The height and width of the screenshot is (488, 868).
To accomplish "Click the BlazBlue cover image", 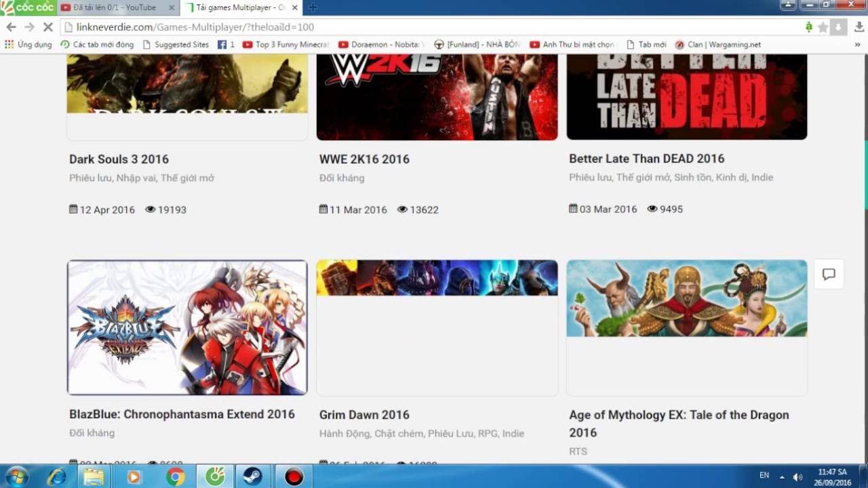I will click(187, 327).
